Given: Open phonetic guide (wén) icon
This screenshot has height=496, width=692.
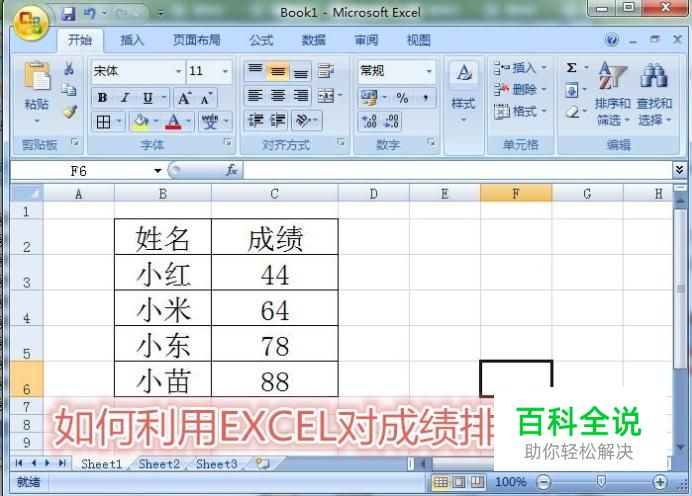Looking at the screenshot, I should (x=210, y=121).
